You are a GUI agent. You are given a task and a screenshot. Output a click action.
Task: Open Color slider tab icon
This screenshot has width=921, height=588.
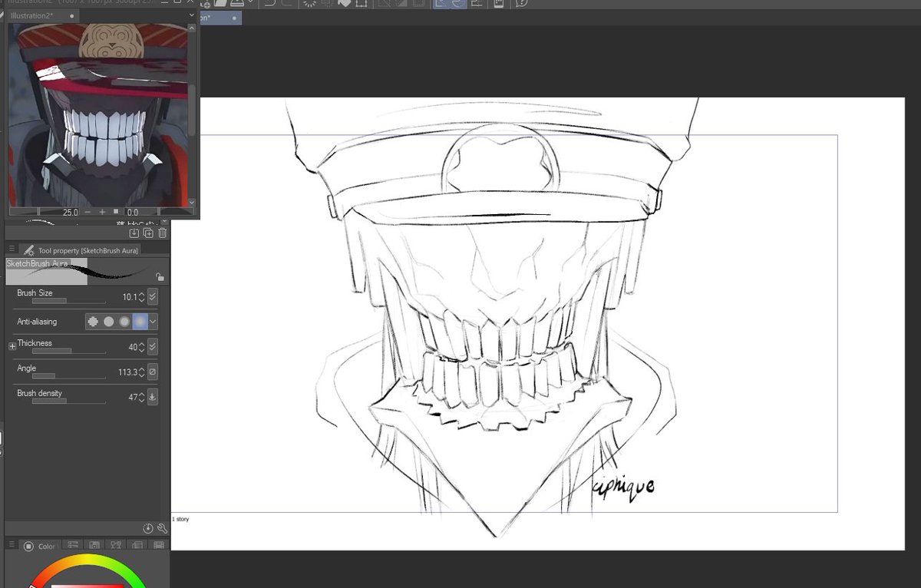click(73, 546)
